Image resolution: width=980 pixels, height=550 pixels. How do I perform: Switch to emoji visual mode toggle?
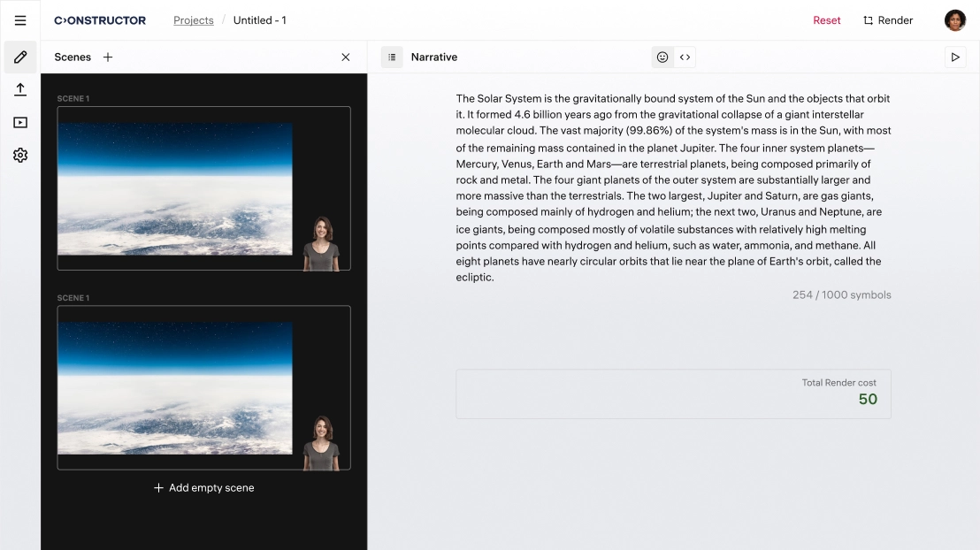pos(662,57)
